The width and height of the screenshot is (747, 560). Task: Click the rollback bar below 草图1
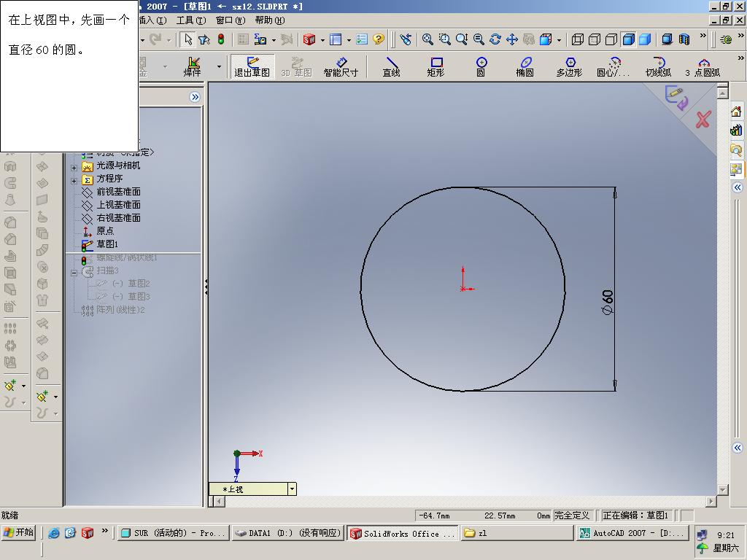(x=133, y=252)
